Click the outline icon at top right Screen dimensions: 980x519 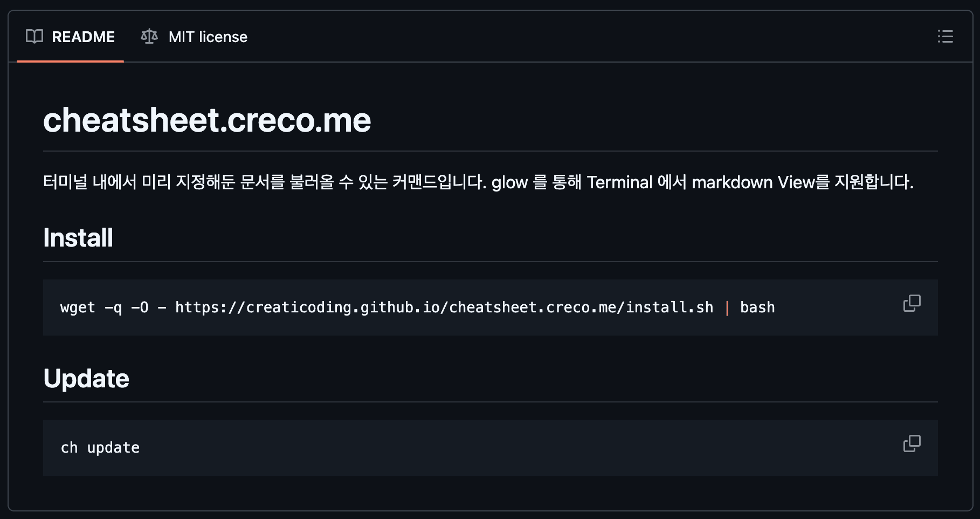coord(945,37)
